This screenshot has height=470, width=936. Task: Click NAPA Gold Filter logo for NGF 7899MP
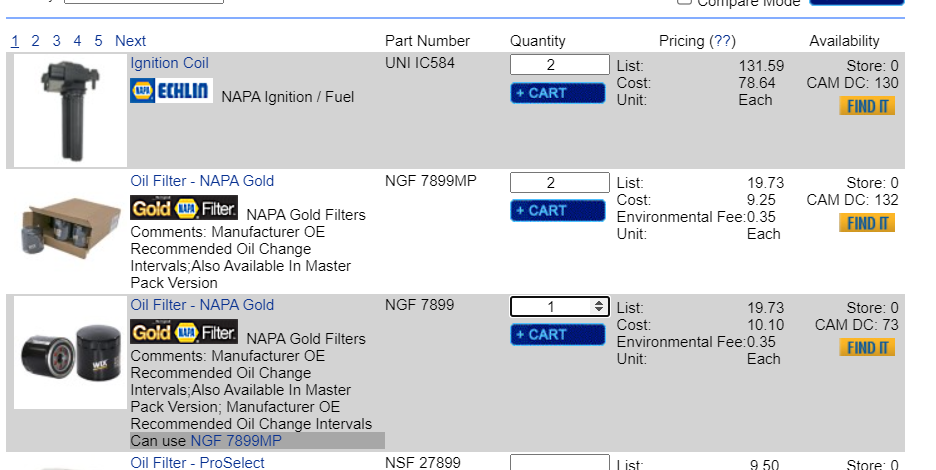pyautogui.click(x=184, y=208)
